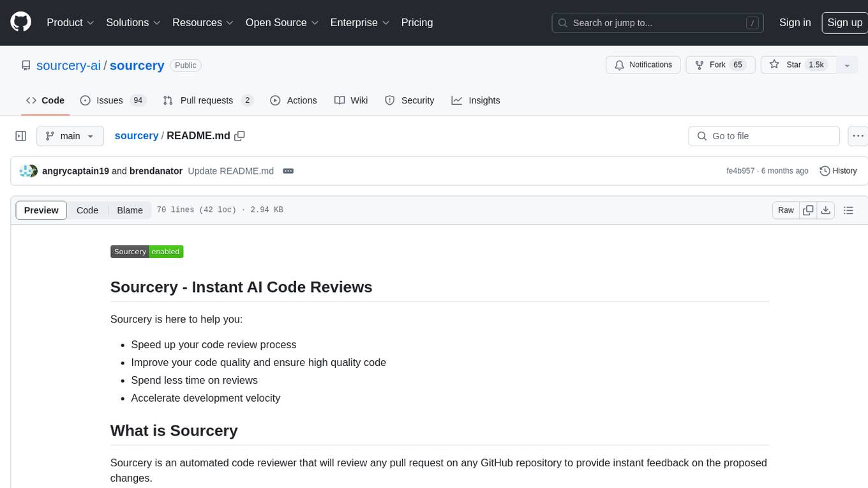This screenshot has height=488, width=868.
Task: Click the What is Sourcery heading
Action: point(174,431)
